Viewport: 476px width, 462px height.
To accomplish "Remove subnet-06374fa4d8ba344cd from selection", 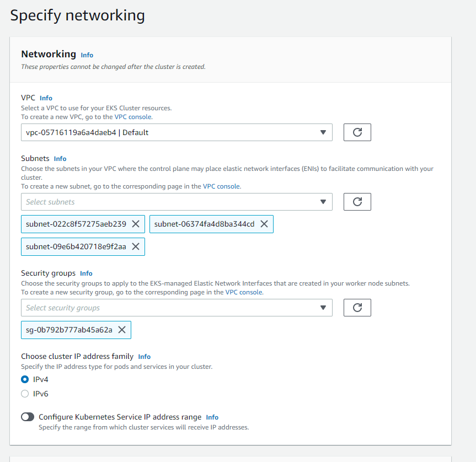I will [x=264, y=224].
